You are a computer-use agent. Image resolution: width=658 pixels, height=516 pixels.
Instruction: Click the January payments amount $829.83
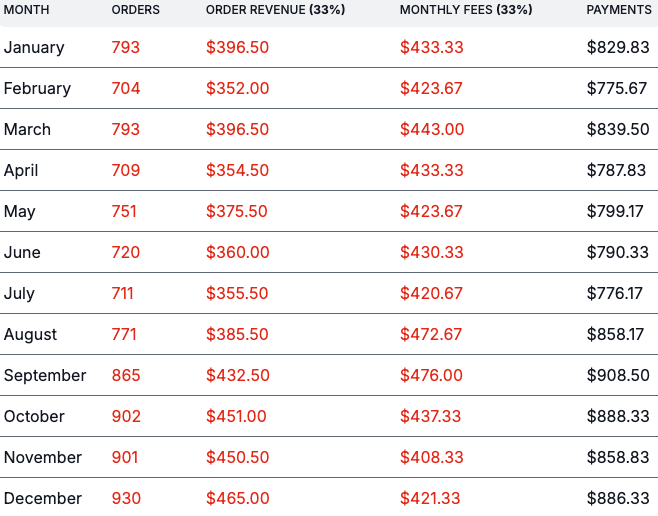click(618, 47)
